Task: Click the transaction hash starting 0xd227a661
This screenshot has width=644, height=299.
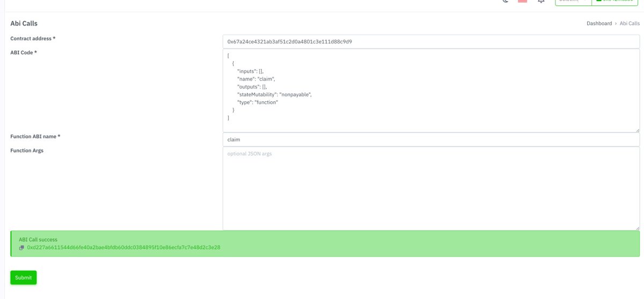Action: pyautogui.click(x=123, y=248)
